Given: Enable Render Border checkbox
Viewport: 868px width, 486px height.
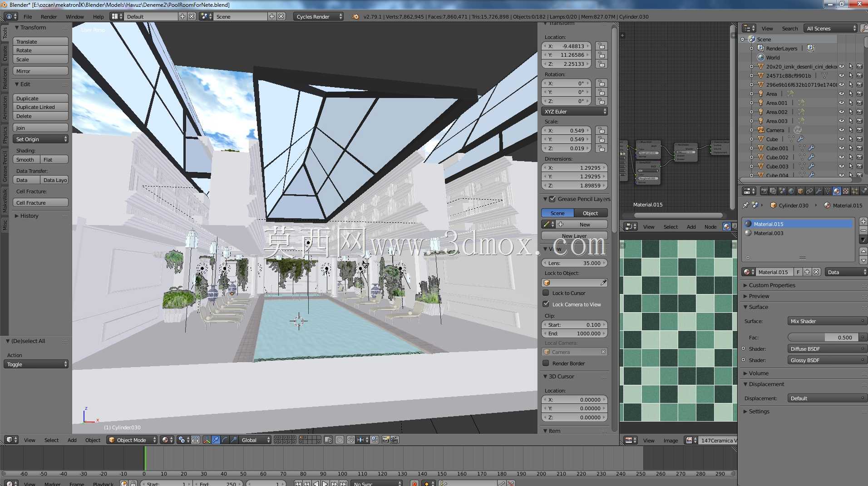Looking at the screenshot, I should 546,363.
